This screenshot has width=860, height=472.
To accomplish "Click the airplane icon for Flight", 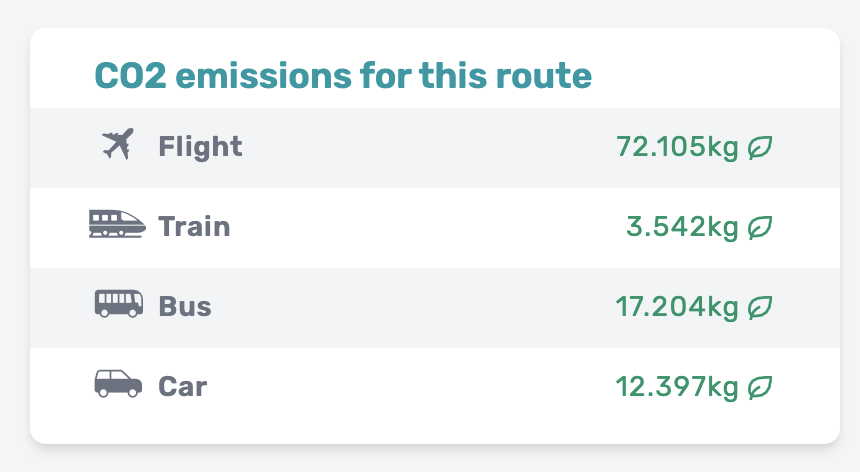I will point(118,144).
